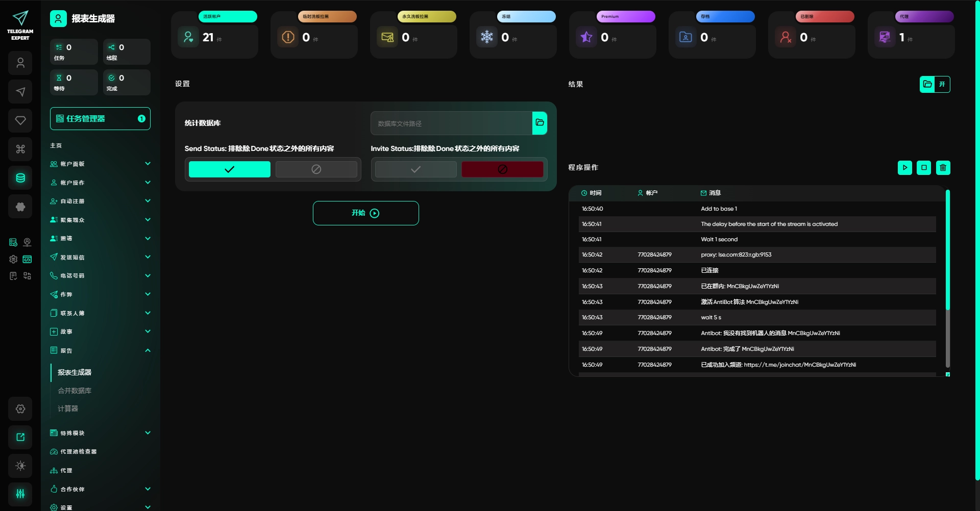The width and height of the screenshot is (980, 511).
Task: Click the temporary spam-block warning icon
Action: click(288, 37)
